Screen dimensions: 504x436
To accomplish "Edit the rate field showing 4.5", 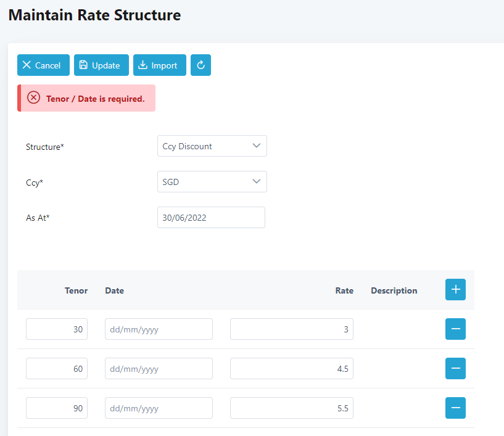I will pyautogui.click(x=291, y=369).
